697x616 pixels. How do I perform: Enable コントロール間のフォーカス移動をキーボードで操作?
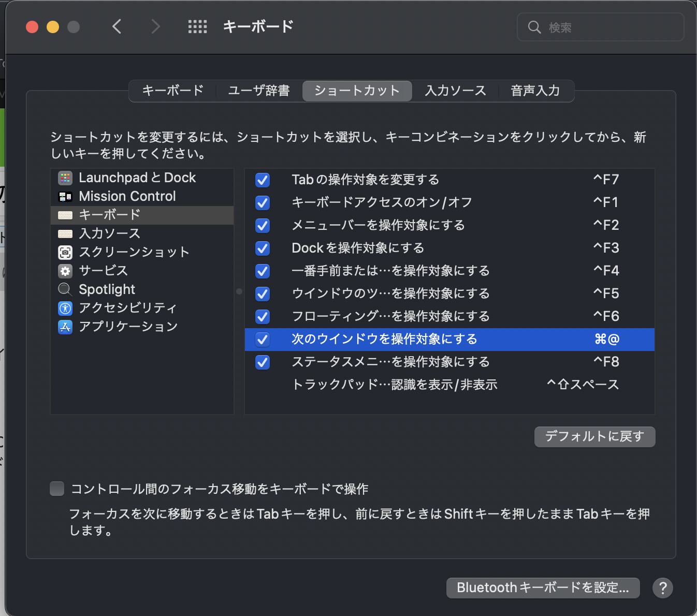coord(57,488)
